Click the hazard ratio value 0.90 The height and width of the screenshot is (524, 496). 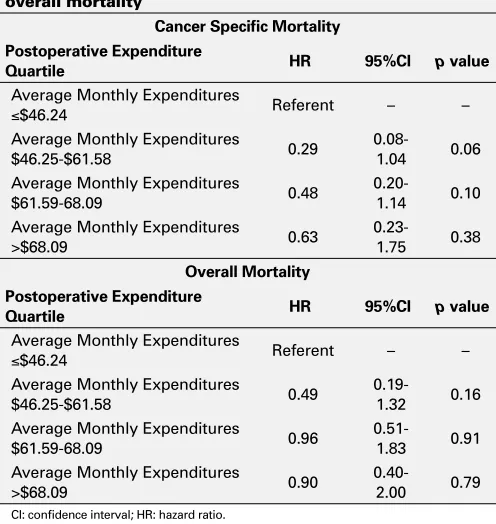point(303,483)
